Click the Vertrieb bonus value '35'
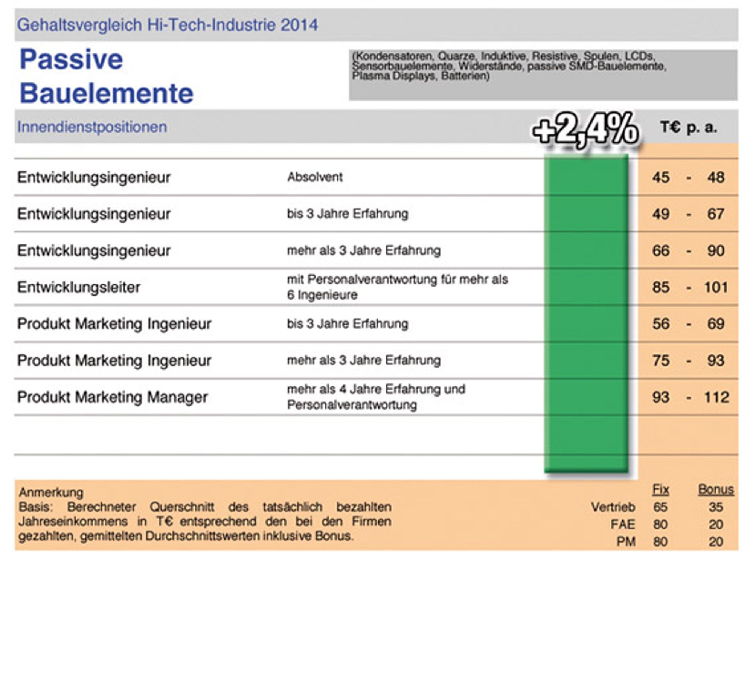Image resolution: width=753 pixels, height=700 pixels. point(716,507)
